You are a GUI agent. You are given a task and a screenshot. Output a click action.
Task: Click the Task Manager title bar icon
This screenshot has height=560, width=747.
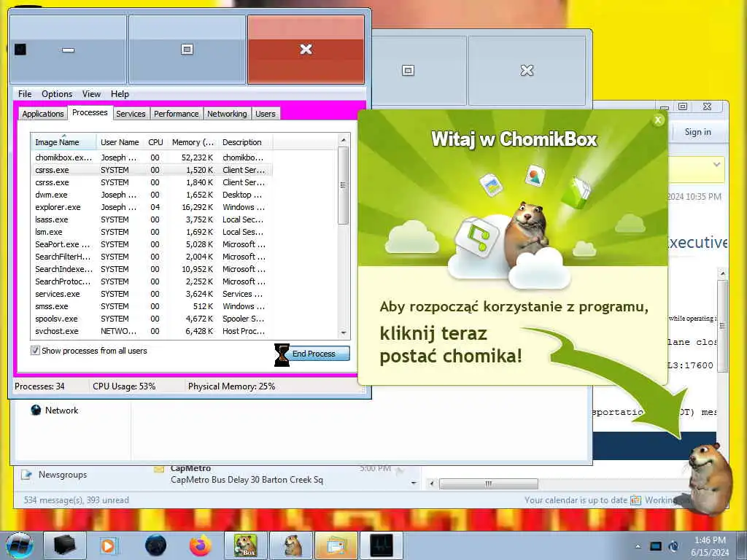pos(20,50)
